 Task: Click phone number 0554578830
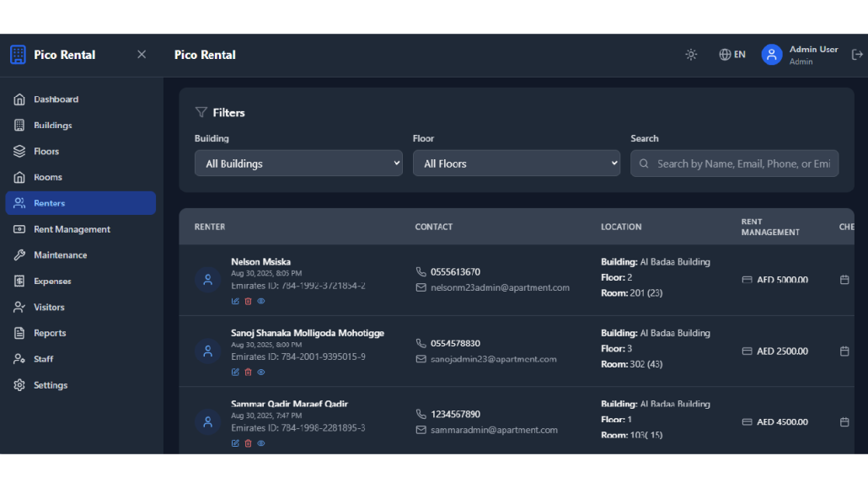point(455,343)
